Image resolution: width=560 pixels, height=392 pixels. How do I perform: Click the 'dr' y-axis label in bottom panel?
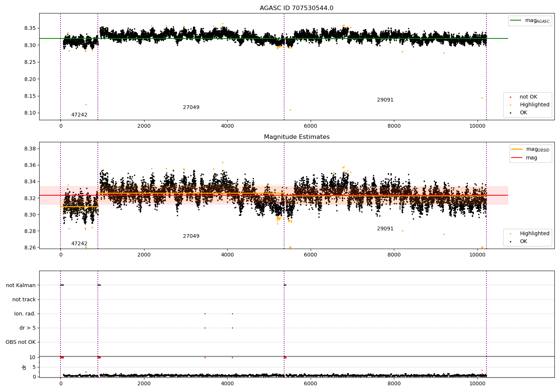[x=24, y=367]
